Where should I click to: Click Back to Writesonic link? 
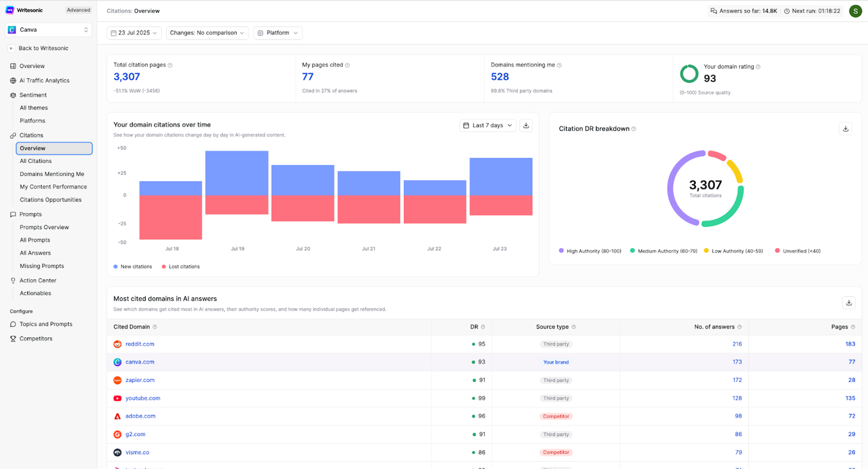point(43,48)
